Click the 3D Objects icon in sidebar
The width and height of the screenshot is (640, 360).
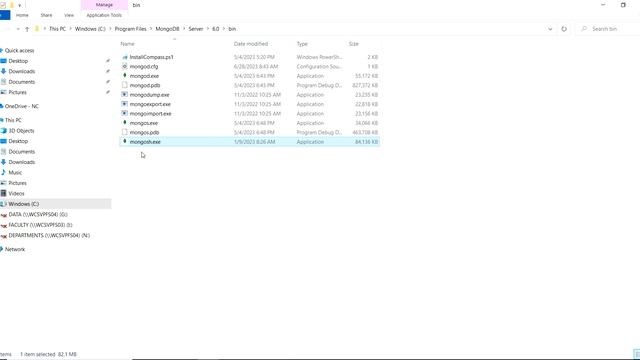coord(4,131)
